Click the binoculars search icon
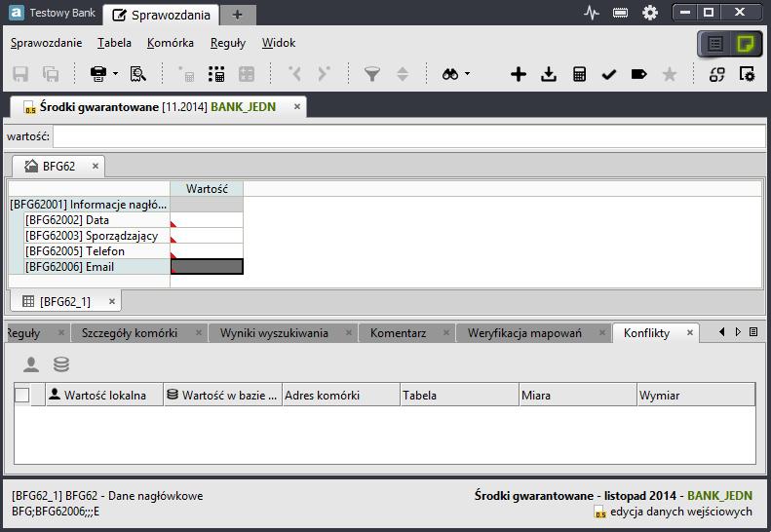Image resolution: width=771 pixels, height=532 pixels. pyautogui.click(x=450, y=74)
